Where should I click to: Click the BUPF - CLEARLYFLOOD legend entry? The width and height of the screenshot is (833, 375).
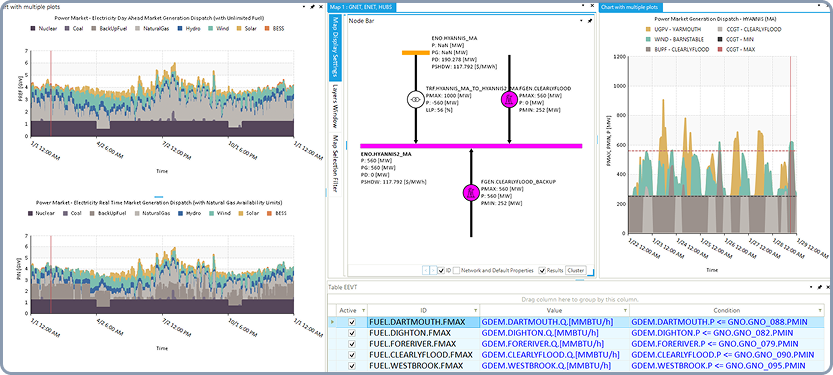(x=677, y=49)
